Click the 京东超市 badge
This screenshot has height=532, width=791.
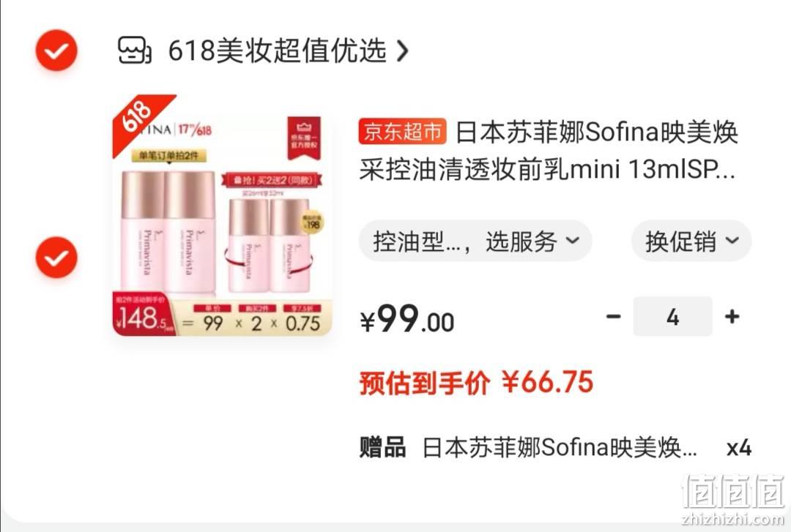(402, 132)
